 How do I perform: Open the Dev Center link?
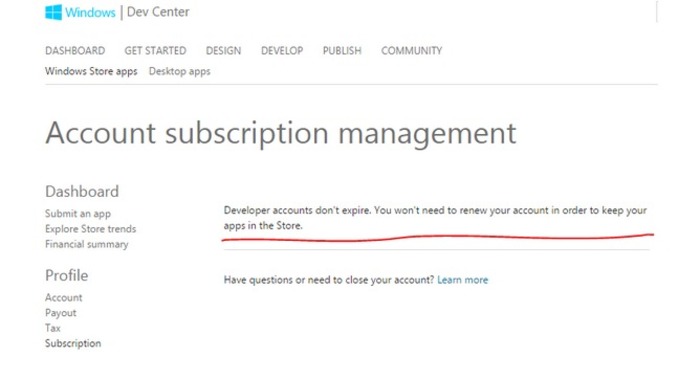point(158,12)
